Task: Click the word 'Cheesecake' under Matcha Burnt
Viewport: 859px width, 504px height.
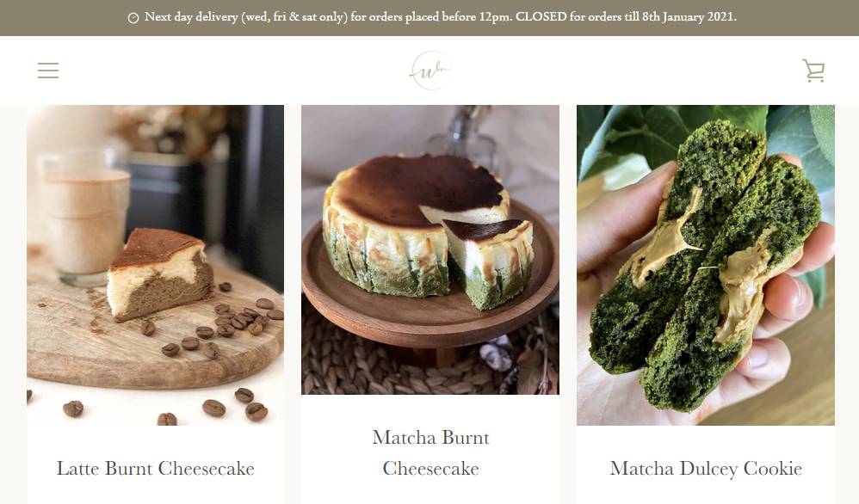Action: (x=430, y=469)
